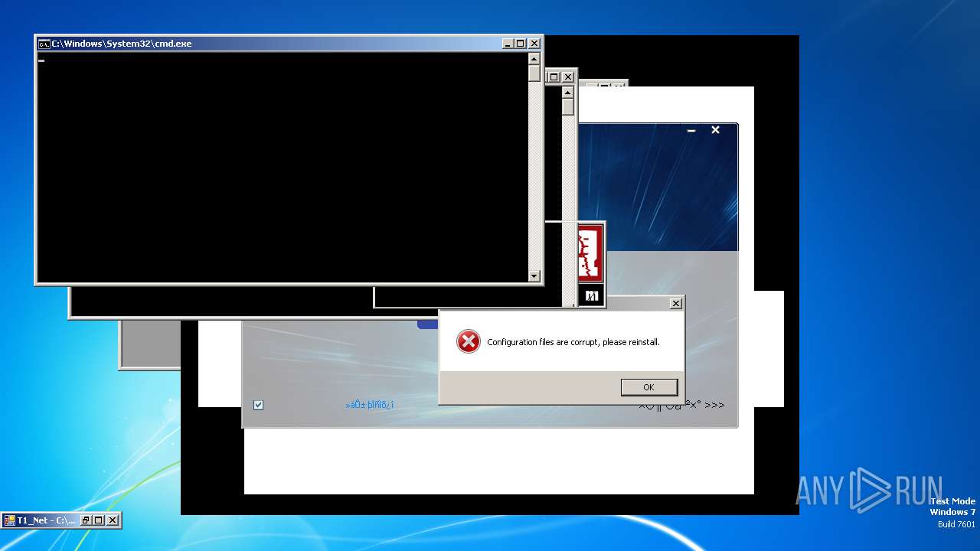Click the blue garbled link beside the checkbox

(370, 405)
